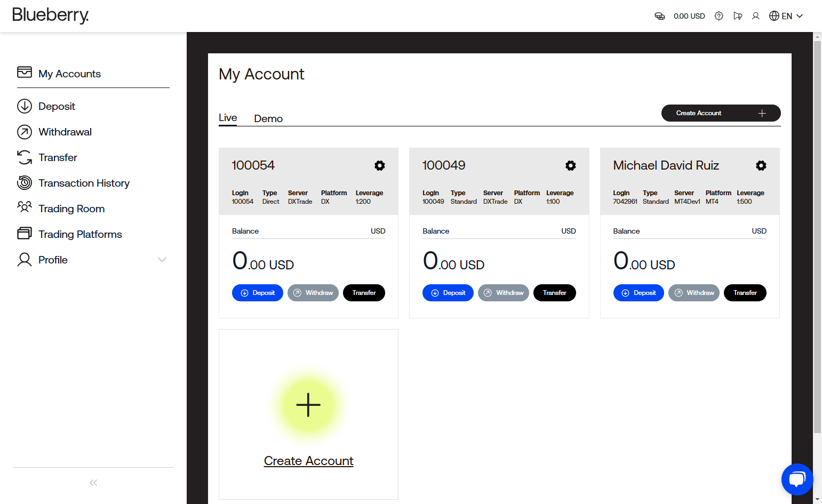The image size is (822, 504).
Task: Click Deposit on account 100054
Action: coord(258,293)
